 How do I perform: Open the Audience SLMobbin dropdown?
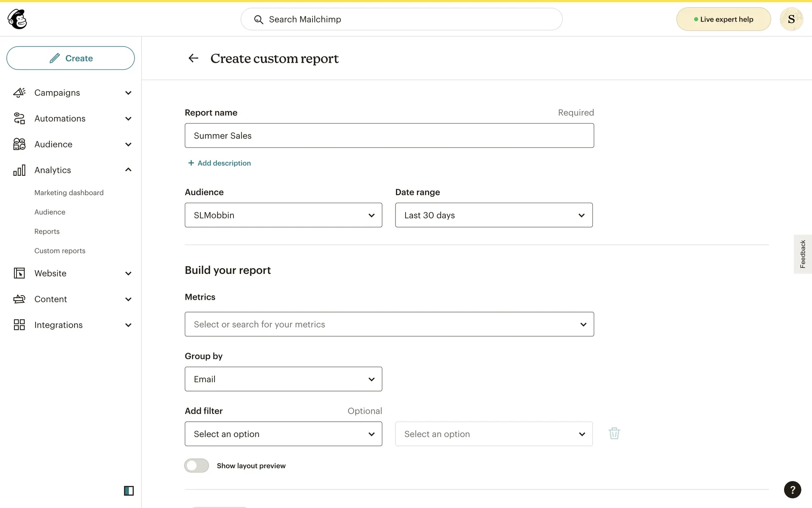tap(283, 215)
